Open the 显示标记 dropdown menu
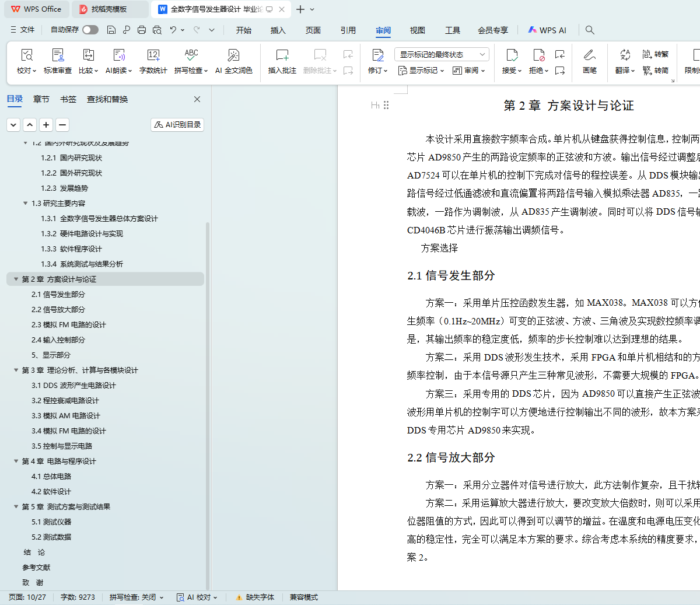700x605 pixels. point(421,71)
